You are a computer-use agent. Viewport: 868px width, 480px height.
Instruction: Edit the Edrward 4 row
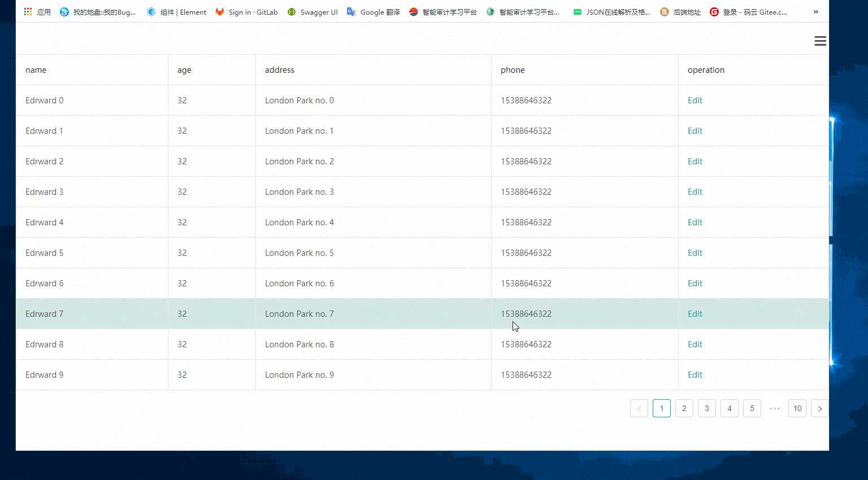(695, 222)
